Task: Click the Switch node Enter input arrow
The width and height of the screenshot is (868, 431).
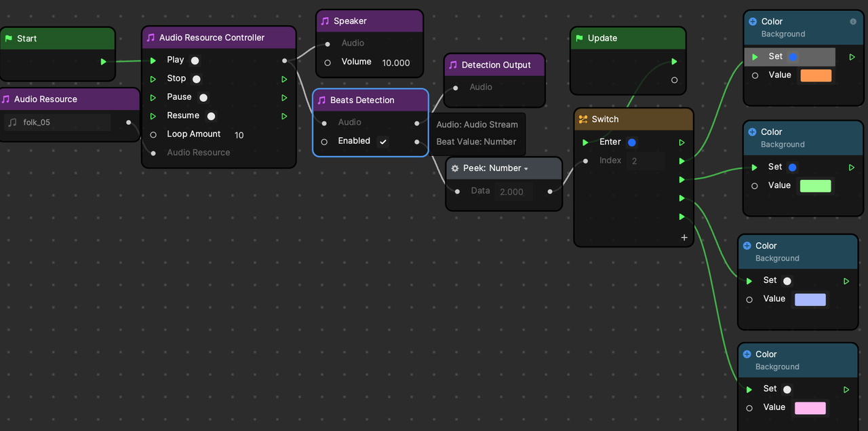Action: click(x=585, y=143)
